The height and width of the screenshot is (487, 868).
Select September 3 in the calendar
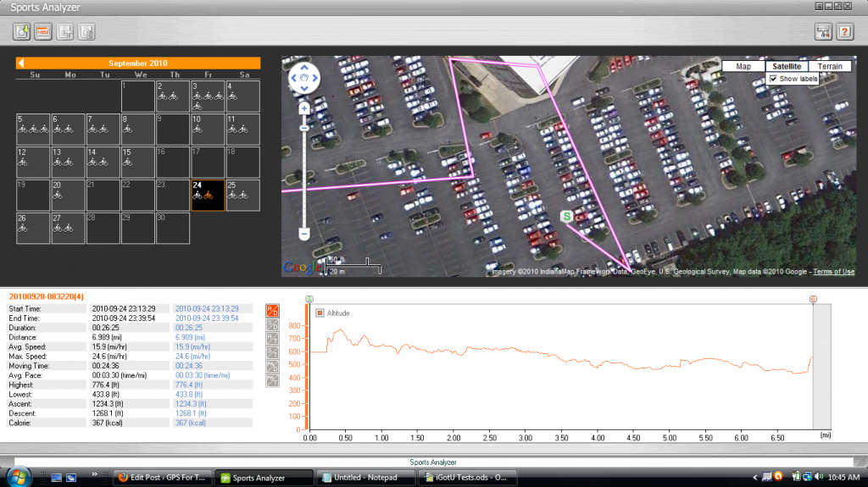pos(209,97)
